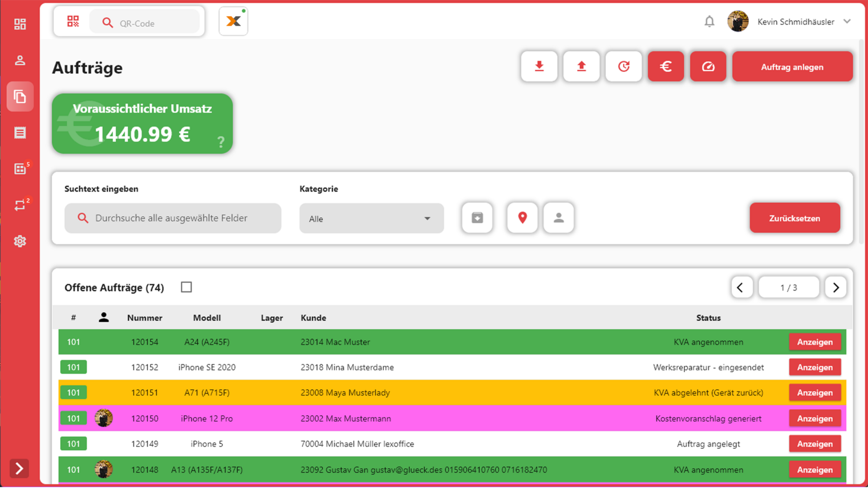Expand the Kevin Schmidhäusler user menu
868x488 pixels.
tap(847, 21)
